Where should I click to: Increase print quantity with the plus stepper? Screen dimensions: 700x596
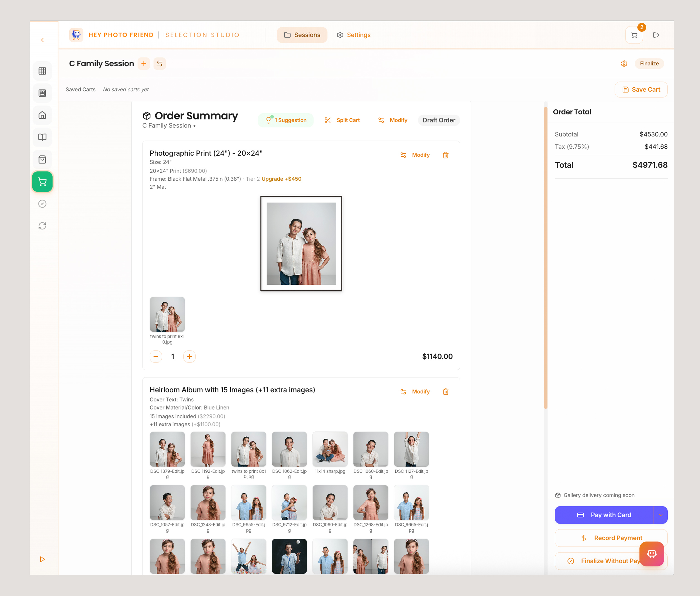189,356
